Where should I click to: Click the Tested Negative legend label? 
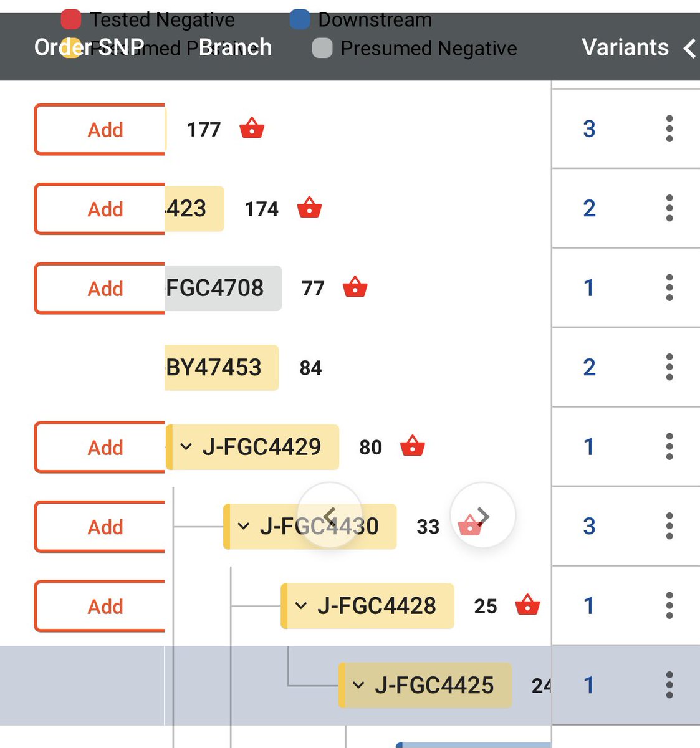pos(162,19)
